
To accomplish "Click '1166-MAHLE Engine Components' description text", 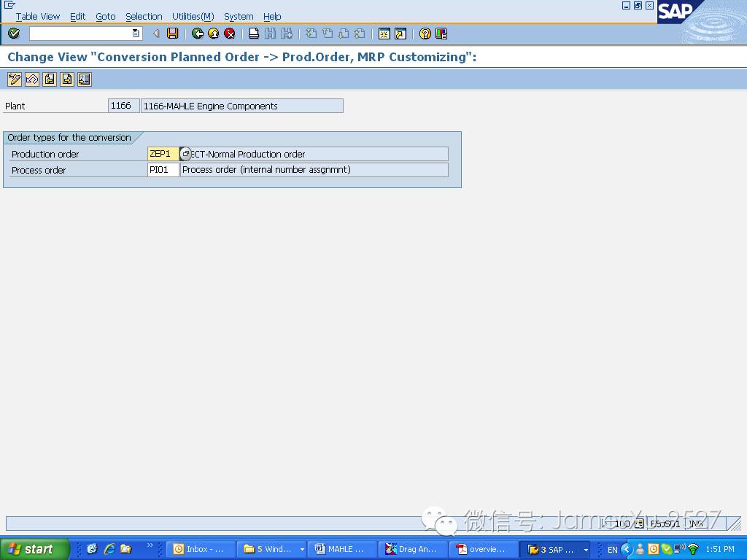I will click(x=210, y=106).
